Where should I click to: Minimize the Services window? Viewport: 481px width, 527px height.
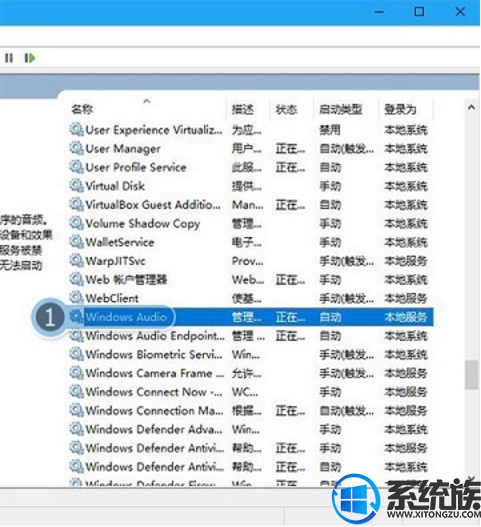(x=379, y=12)
